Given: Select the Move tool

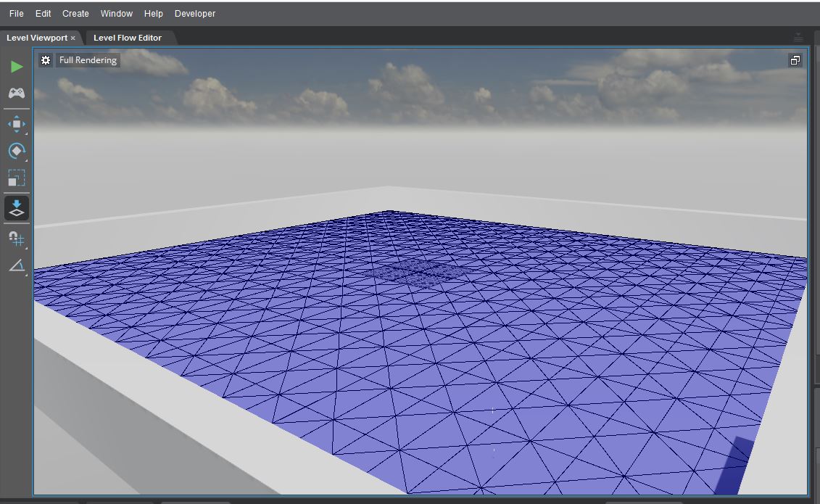Looking at the screenshot, I should tap(16, 125).
